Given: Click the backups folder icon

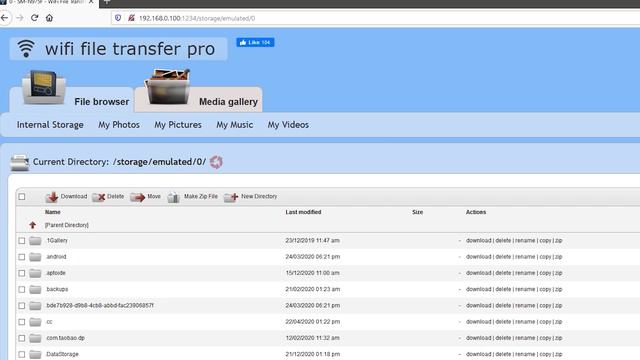Looking at the screenshot, I should (x=35, y=289).
